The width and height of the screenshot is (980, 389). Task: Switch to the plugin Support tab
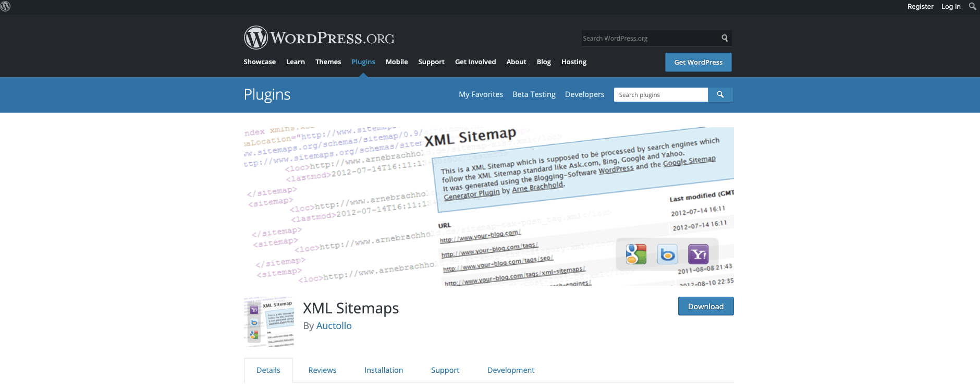click(445, 370)
